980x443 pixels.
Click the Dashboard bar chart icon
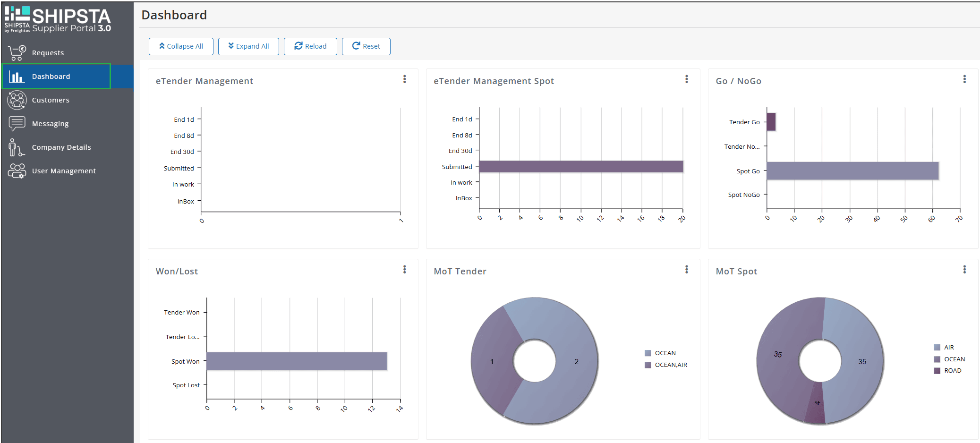point(17,77)
